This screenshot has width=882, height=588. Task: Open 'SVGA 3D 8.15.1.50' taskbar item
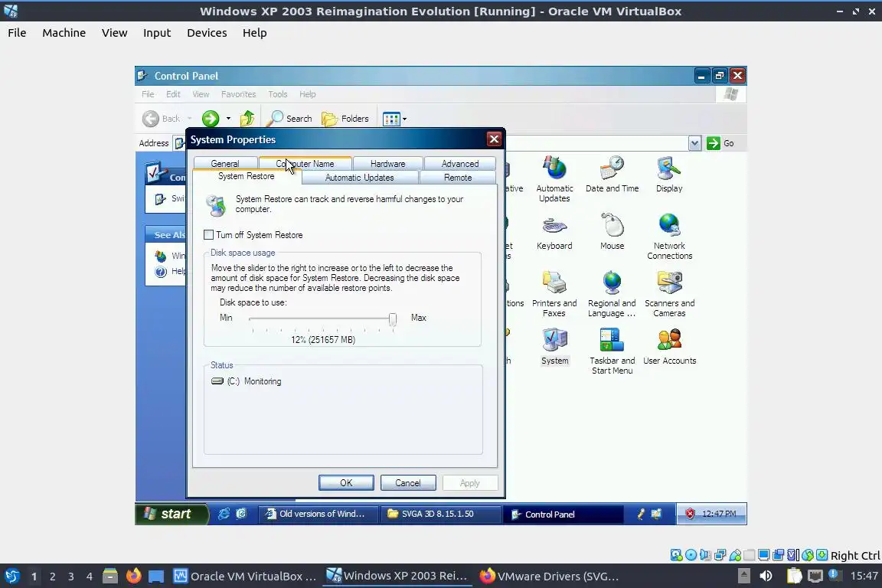click(x=440, y=514)
